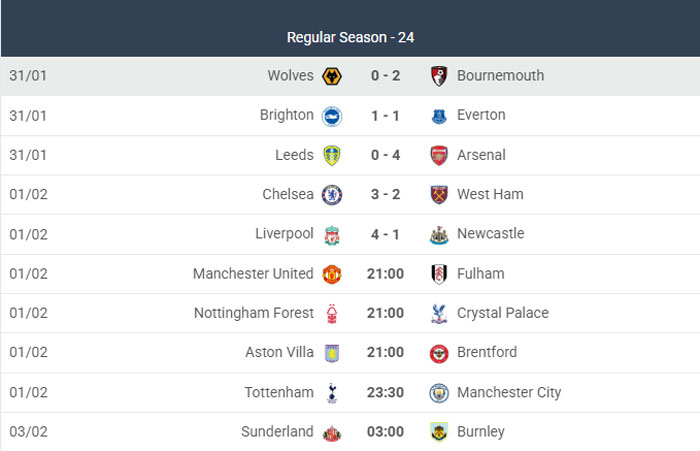
Task: Select the Nottingham Forest tree crest
Action: (332, 313)
